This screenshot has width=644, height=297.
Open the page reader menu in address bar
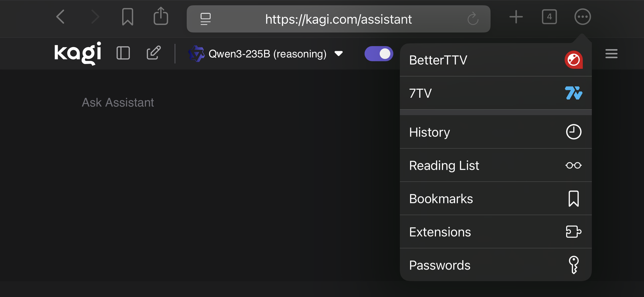coord(205,19)
